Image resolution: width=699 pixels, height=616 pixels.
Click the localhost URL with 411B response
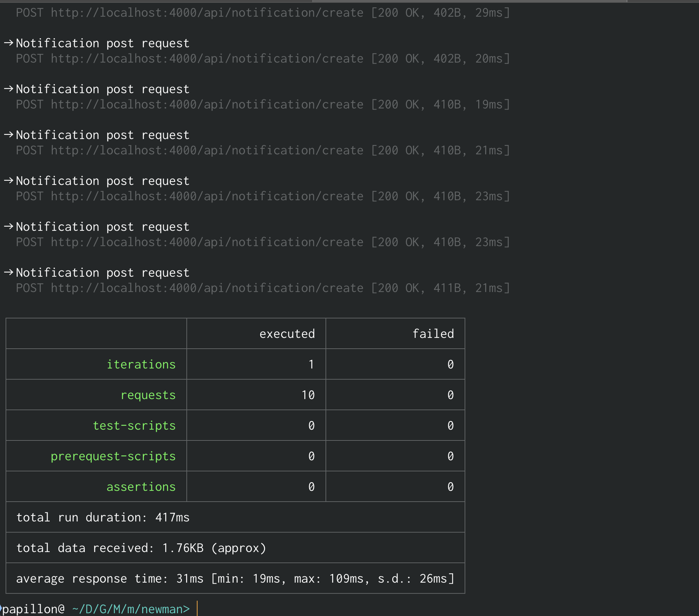[x=207, y=288]
